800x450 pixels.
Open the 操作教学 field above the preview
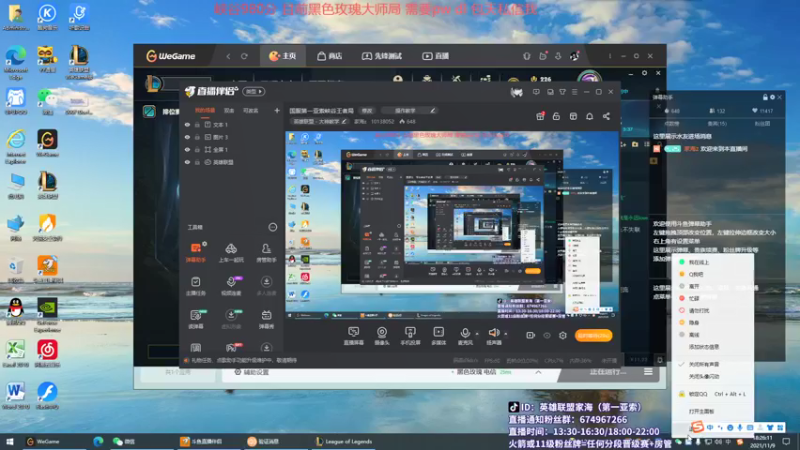click(x=409, y=111)
